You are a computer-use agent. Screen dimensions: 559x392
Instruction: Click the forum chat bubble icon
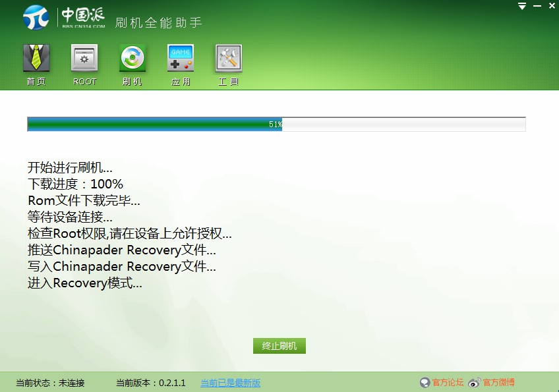[x=425, y=383]
